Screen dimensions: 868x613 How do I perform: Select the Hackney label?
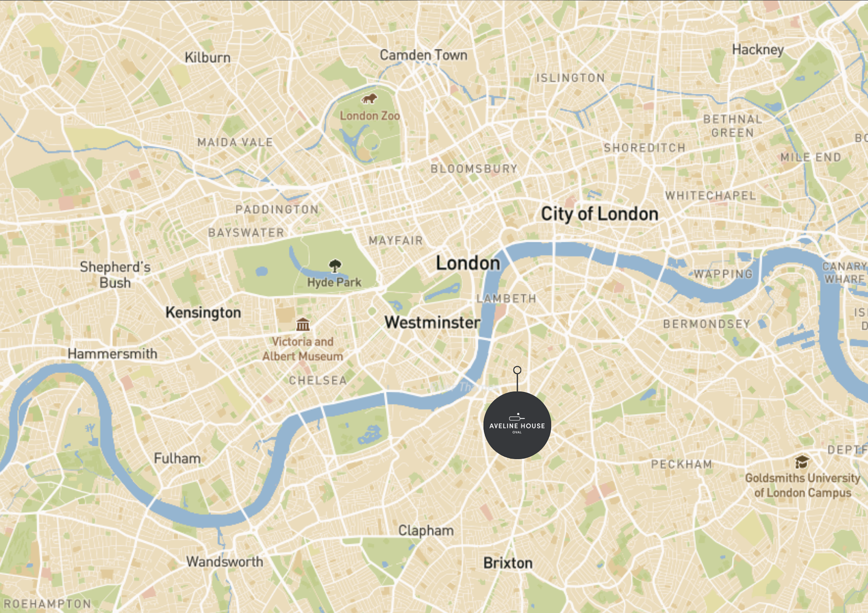[758, 50]
